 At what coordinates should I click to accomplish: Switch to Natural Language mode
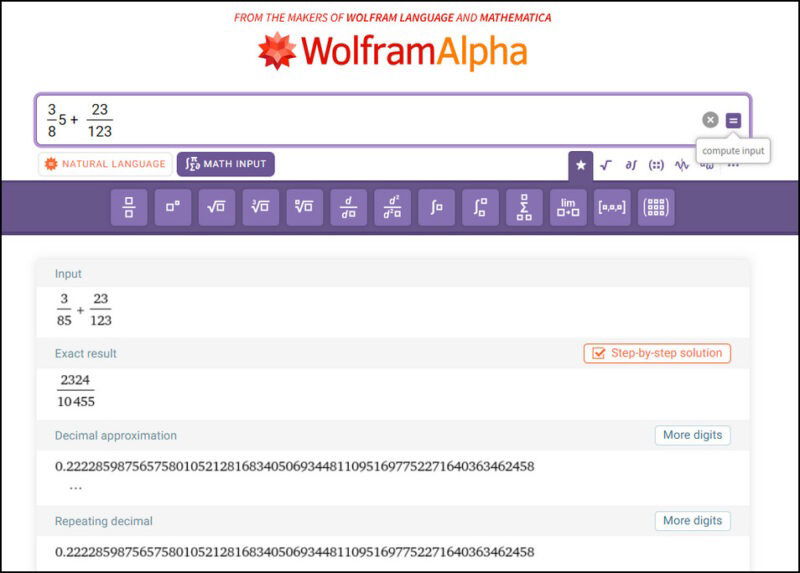pos(105,164)
